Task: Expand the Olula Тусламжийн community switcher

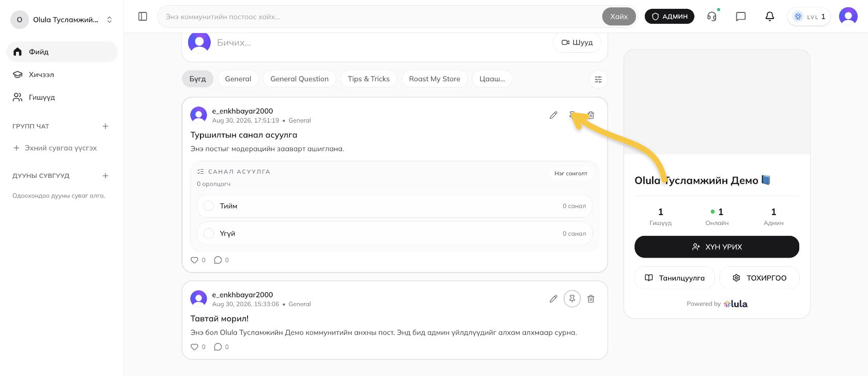Action: 62,20
